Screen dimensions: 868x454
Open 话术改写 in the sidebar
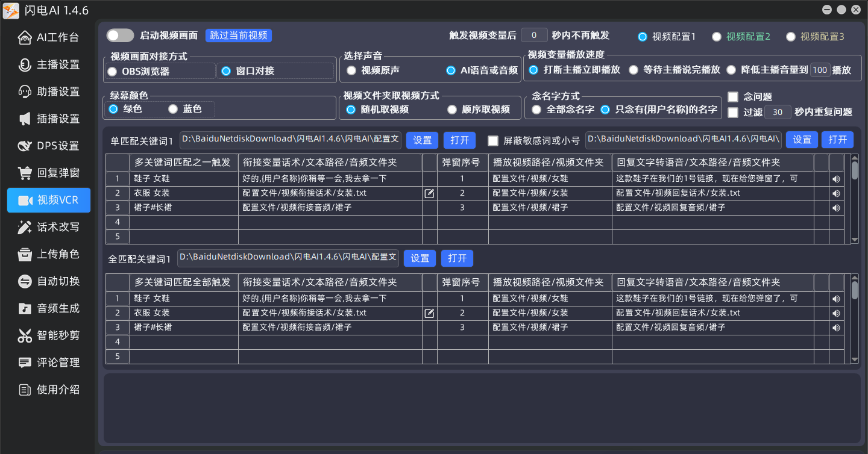pyautogui.click(x=49, y=227)
